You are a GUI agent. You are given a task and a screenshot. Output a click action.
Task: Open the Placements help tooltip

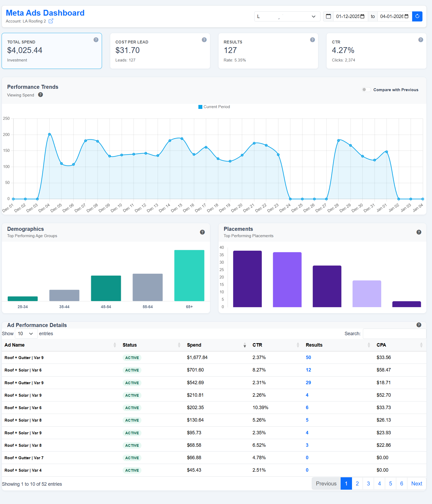419,232
